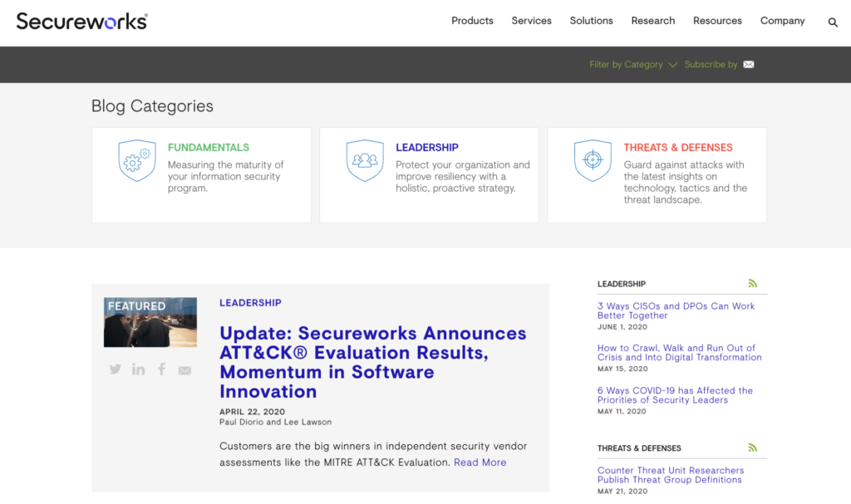Share featured post on LinkedIn
Screen dimensions: 851x504
point(139,369)
